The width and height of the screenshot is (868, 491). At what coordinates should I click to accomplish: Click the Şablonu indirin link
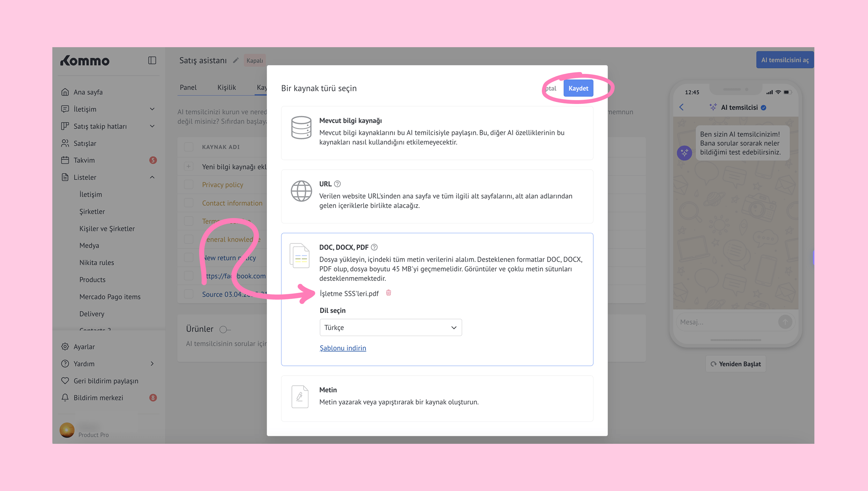click(x=342, y=348)
